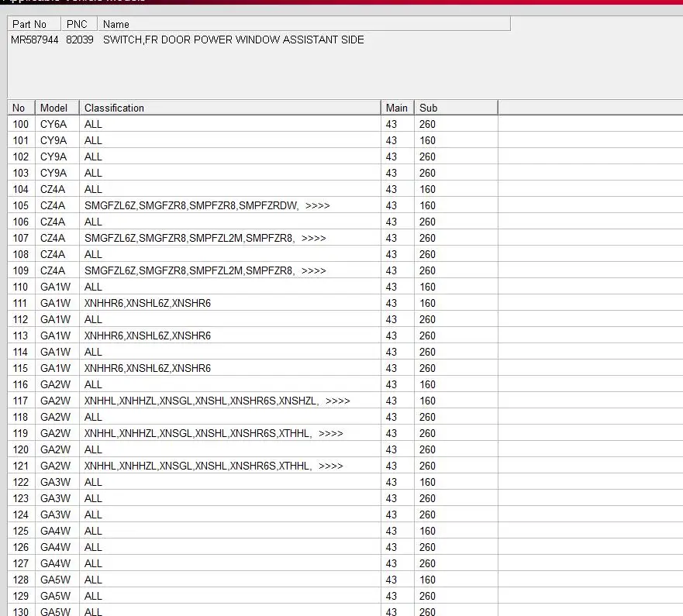Select row 109 classification text
683x616 pixels.
pyautogui.click(x=205, y=270)
